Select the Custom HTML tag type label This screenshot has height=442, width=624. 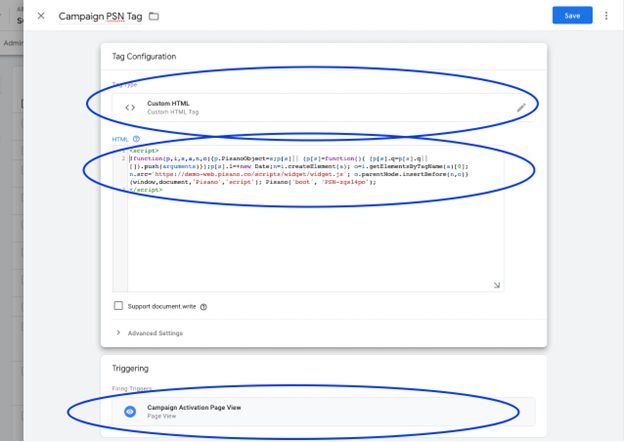pos(168,103)
